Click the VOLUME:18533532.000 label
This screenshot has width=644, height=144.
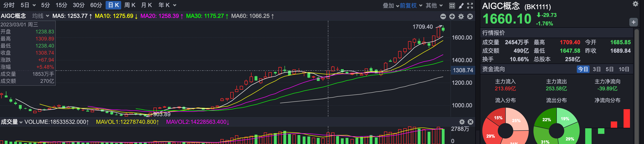[x=57, y=122]
